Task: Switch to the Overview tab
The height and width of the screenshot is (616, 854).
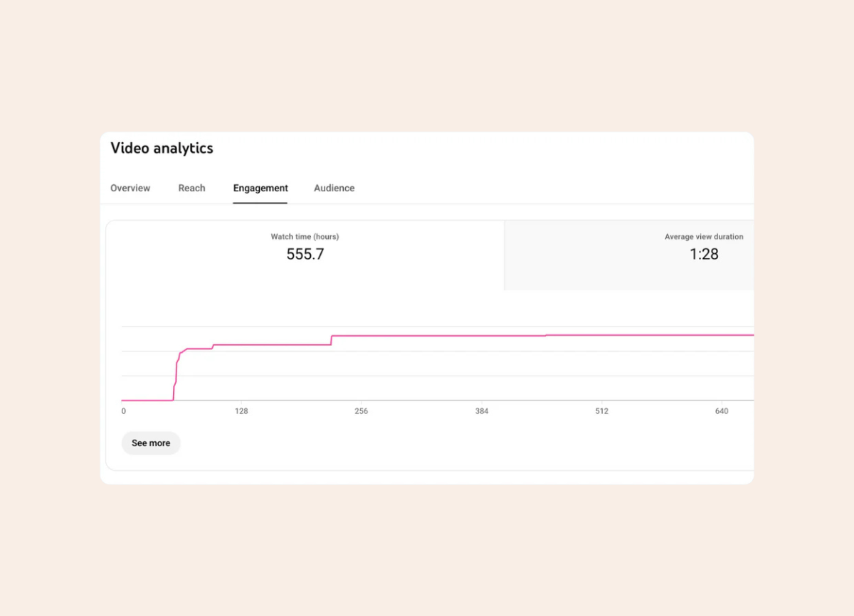Action: tap(130, 188)
